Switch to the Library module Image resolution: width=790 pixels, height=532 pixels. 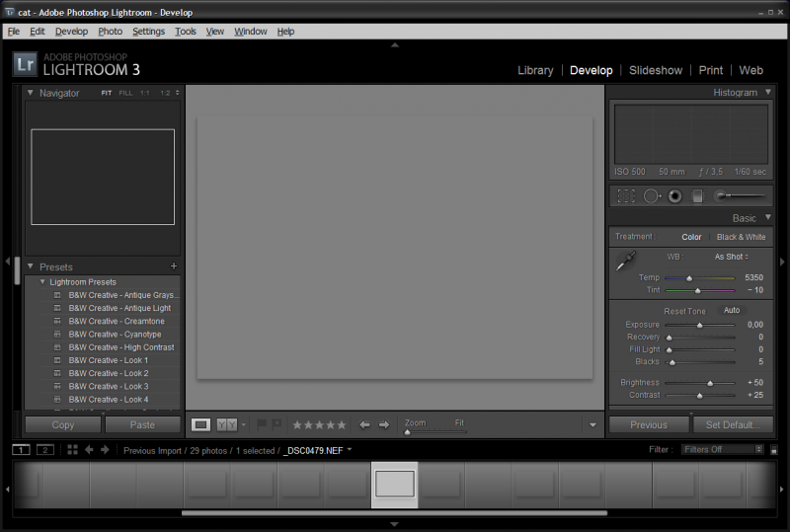535,70
